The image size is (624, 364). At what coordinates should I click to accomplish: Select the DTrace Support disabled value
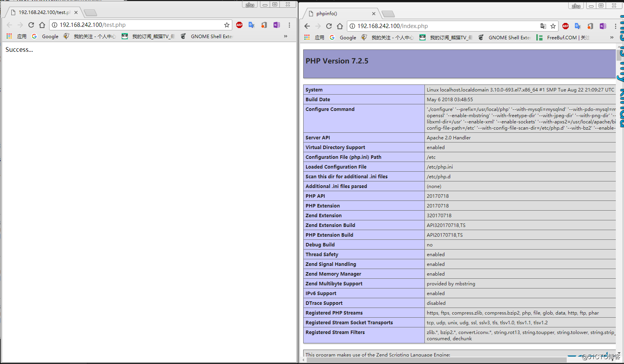[436, 303]
